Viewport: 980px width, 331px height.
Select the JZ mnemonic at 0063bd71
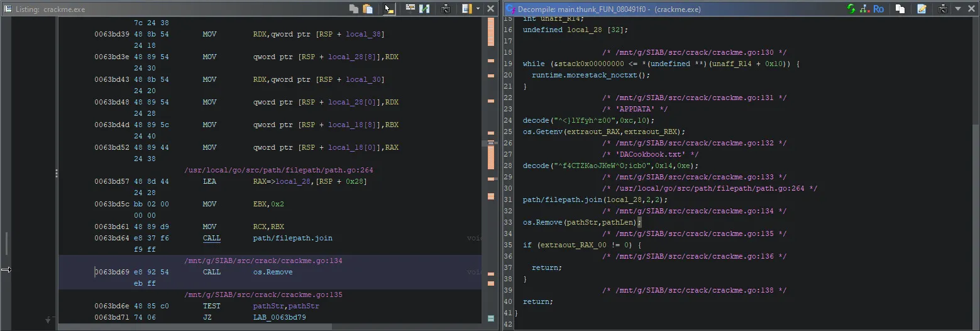coord(207,317)
